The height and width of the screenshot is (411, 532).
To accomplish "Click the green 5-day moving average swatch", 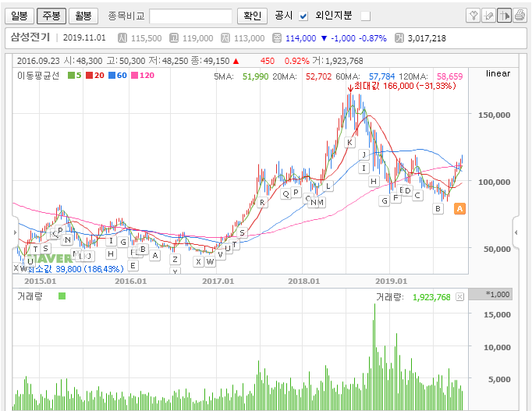I will click(x=71, y=76).
